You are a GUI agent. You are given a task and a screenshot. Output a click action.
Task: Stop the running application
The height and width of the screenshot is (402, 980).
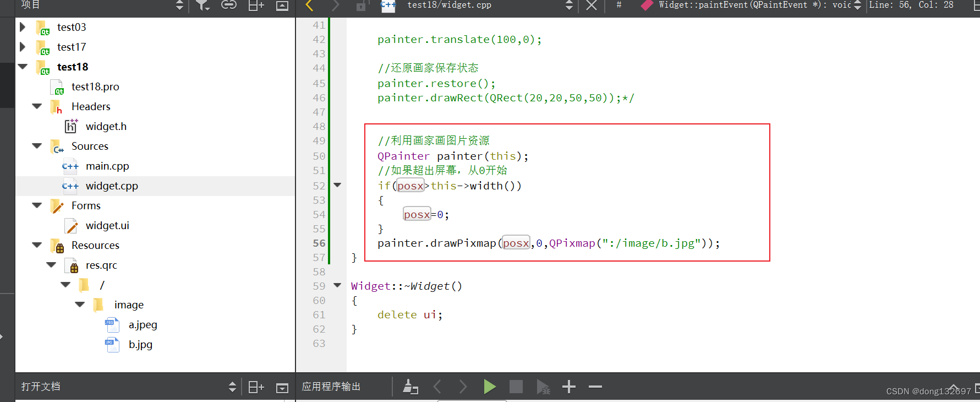point(516,387)
